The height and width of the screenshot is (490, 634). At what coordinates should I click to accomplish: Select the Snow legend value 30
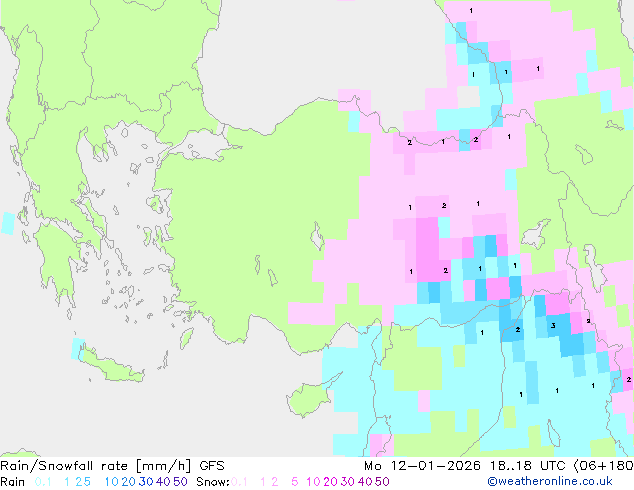pyautogui.click(x=348, y=482)
